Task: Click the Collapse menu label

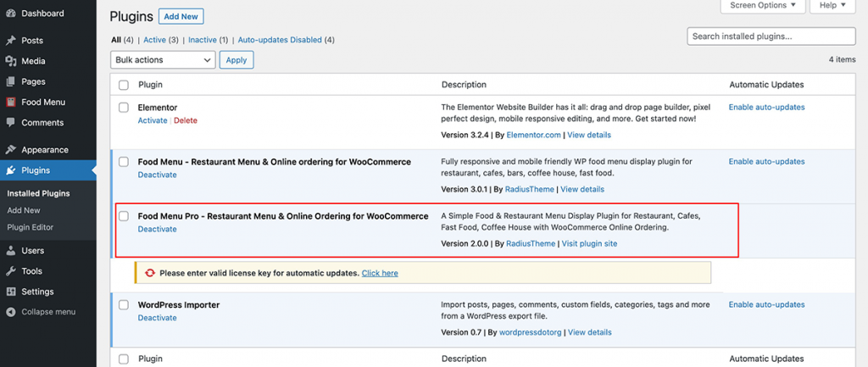Action: [x=48, y=312]
